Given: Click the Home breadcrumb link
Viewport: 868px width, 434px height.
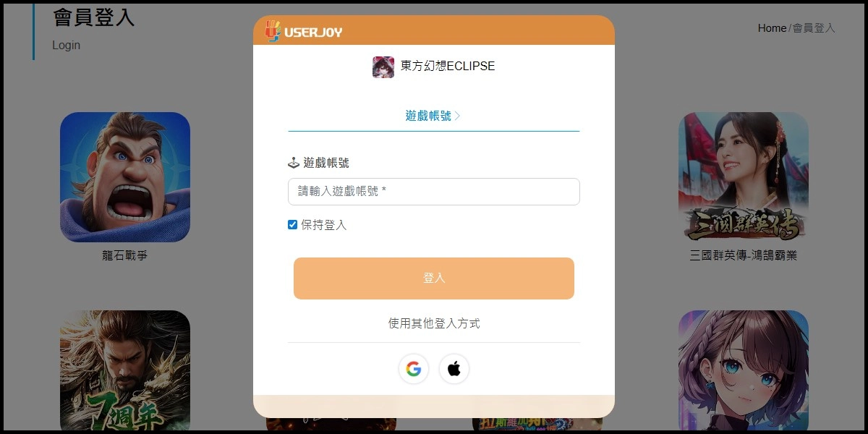Looking at the screenshot, I should click(x=772, y=28).
